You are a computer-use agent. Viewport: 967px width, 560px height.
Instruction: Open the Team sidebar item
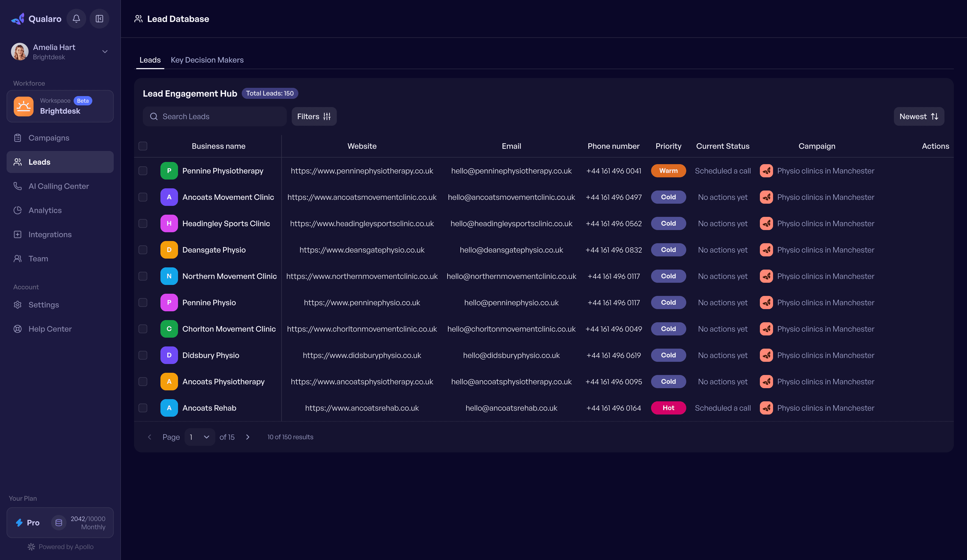click(60, 259)
